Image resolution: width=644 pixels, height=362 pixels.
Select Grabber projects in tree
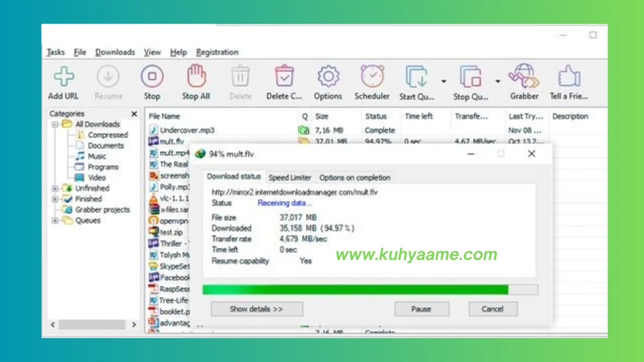pyautogui.click(x=102, y=210)
